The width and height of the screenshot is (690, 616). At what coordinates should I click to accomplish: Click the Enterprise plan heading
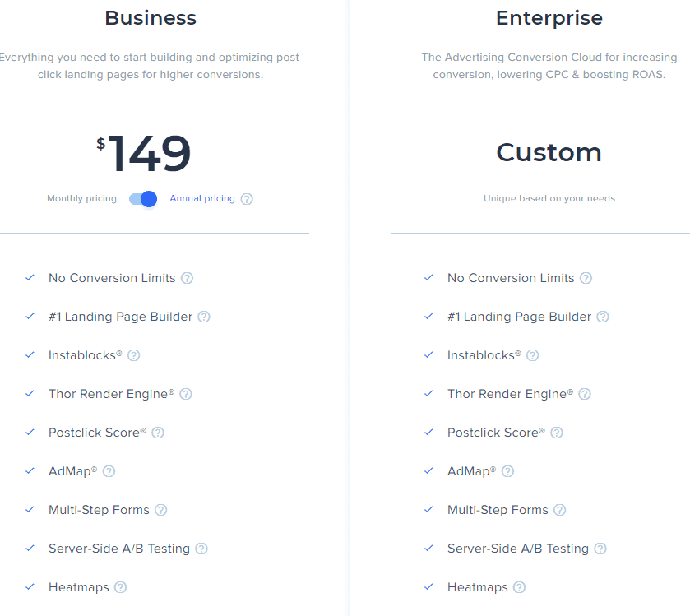click(549, 18)
